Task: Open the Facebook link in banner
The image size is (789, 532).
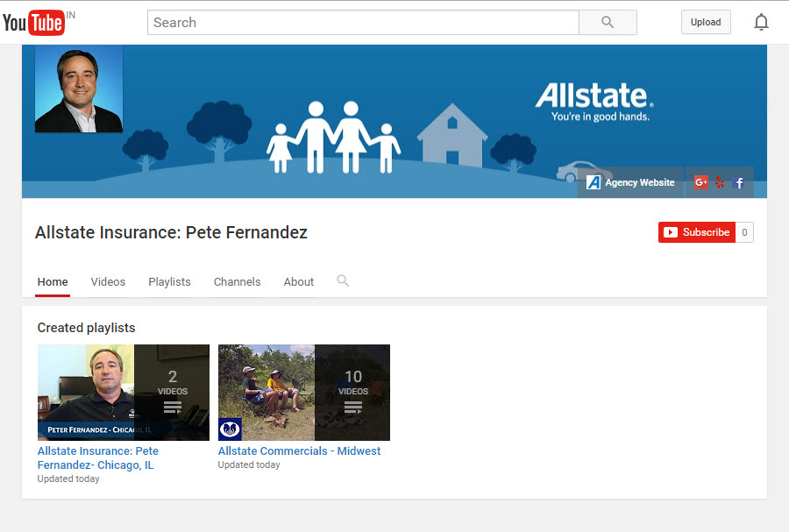Action: (739, 182)
